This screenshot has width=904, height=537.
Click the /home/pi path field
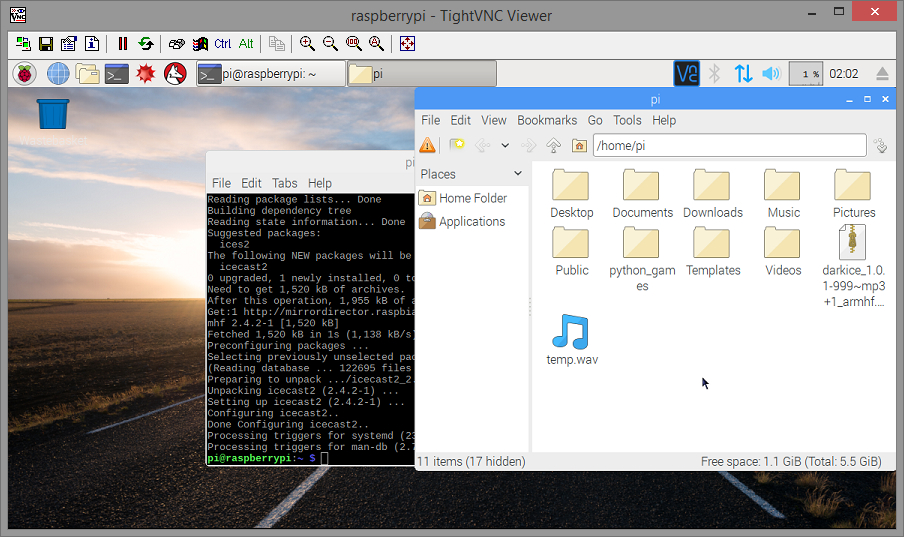pyautogui.click(x=730, y=145)
